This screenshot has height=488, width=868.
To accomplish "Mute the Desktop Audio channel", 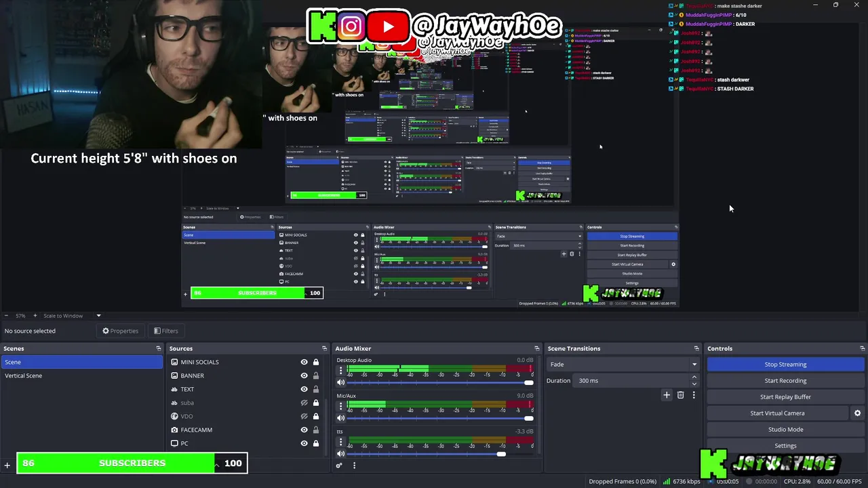I will (x=340, y=382).
